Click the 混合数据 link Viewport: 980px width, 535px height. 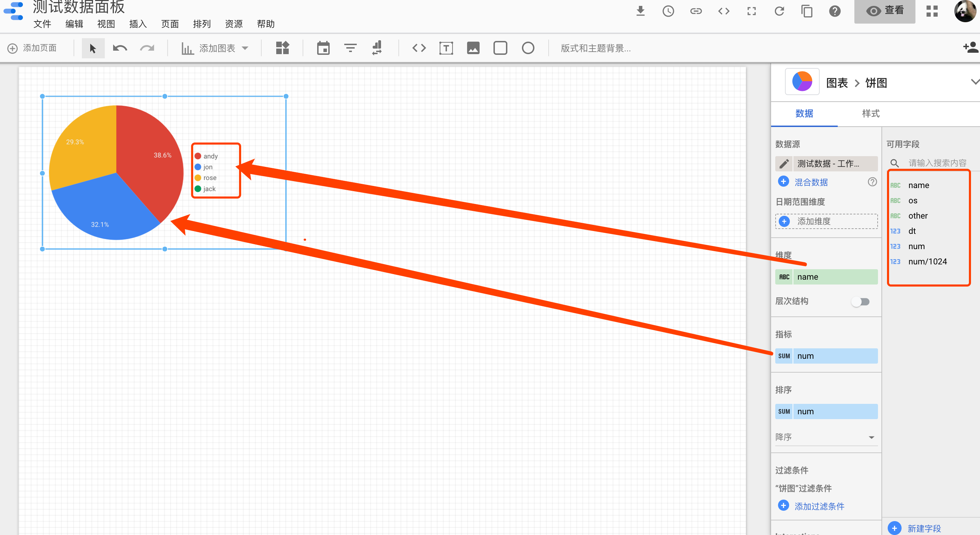pyautogui.click(x=811, y=182)
